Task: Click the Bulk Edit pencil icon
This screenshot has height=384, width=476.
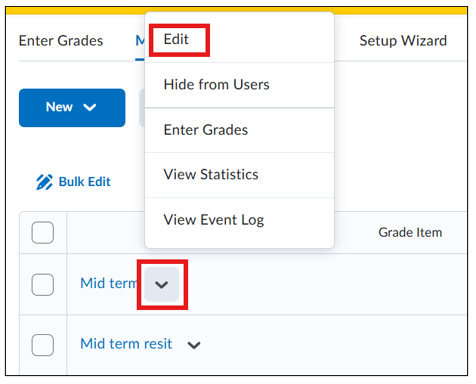Action: coord(44,182)
